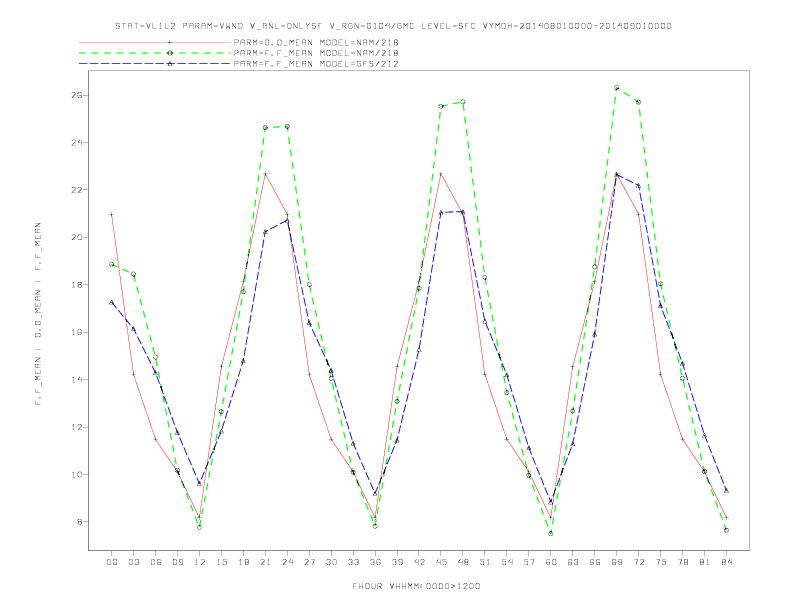Click y-axis tick label 26

pos(76,95)
